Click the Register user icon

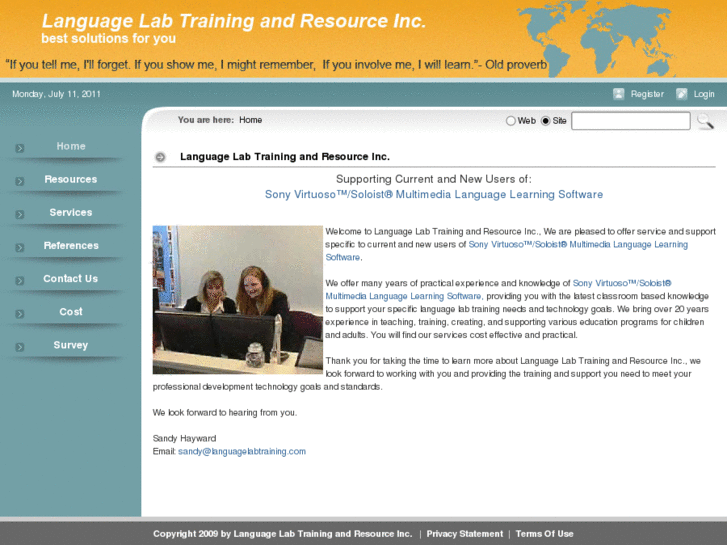click(x=619, y=94)
